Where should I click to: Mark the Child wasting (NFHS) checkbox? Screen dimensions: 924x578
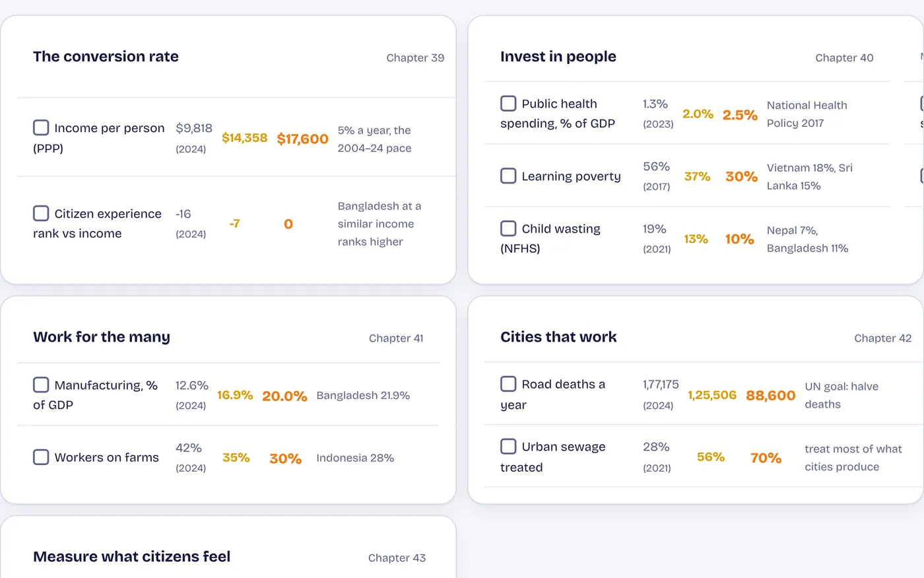coord(508,228)
